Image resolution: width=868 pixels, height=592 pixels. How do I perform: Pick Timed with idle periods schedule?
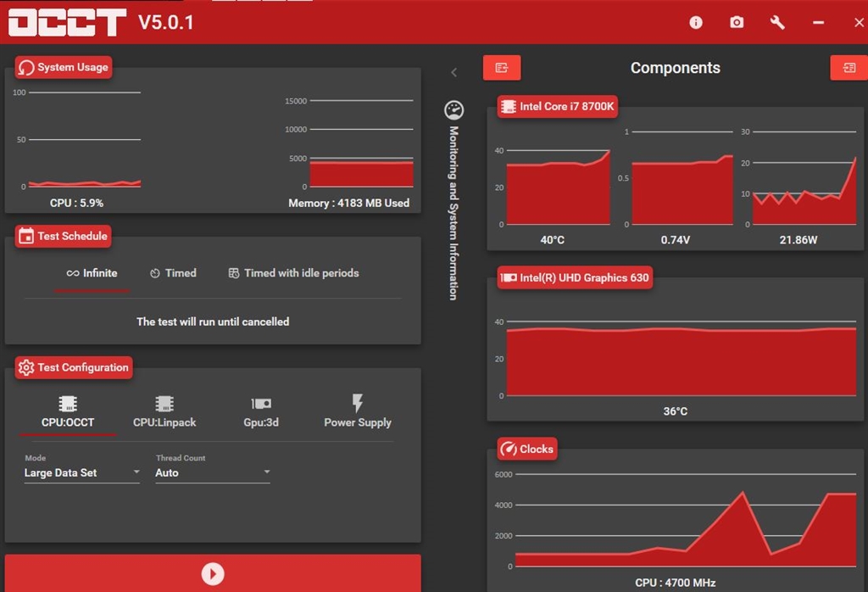tap(294, 273)
